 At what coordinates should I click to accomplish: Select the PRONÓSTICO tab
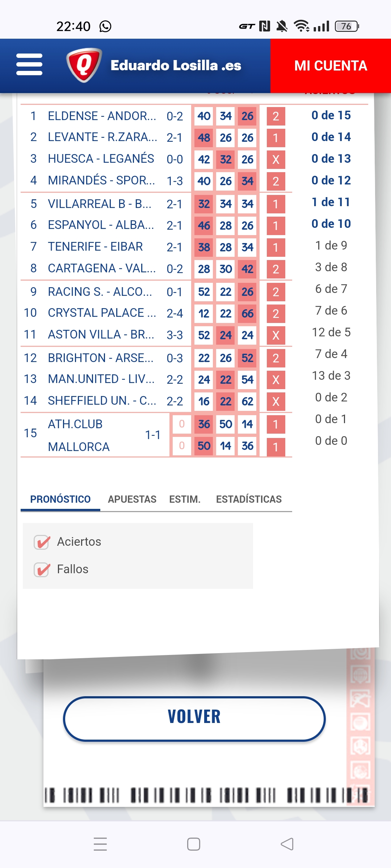point(60,499)
